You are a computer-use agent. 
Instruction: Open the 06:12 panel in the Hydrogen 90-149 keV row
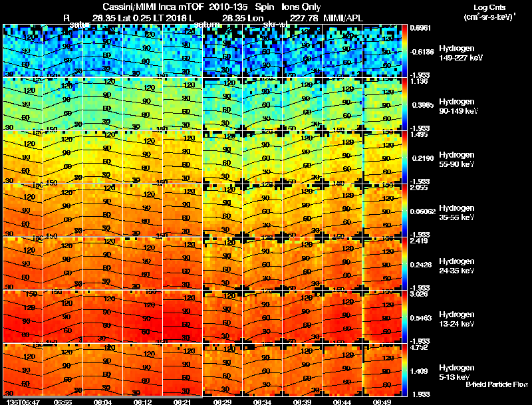142,104
